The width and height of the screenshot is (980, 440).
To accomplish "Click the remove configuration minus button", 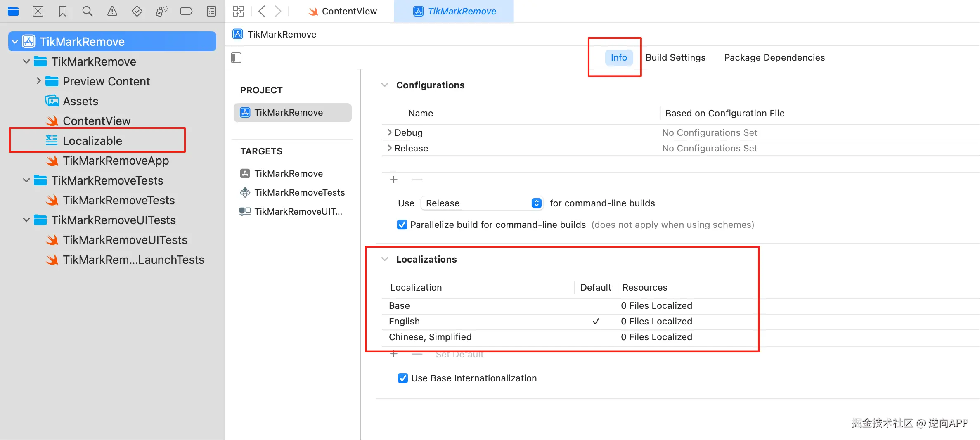I will [x=417, y=180].
